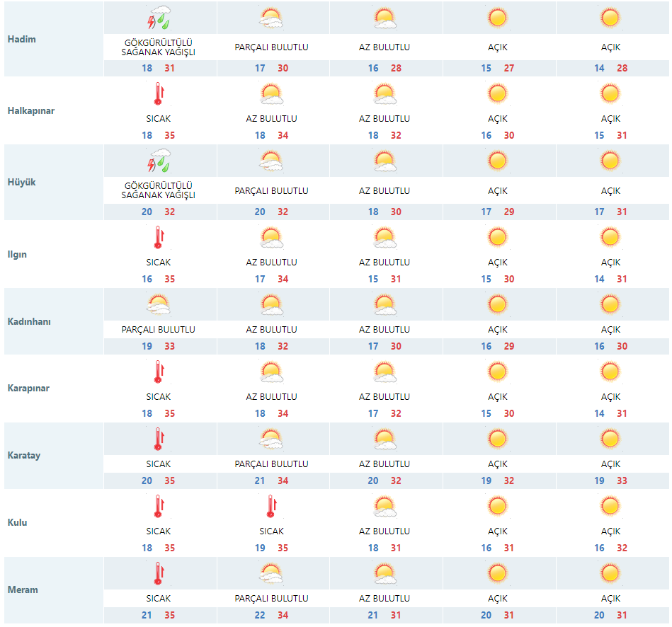The width and height of the screenshot is (672, 627).
Task: Open the Hüyük district row label
Action: click(21, 183)
